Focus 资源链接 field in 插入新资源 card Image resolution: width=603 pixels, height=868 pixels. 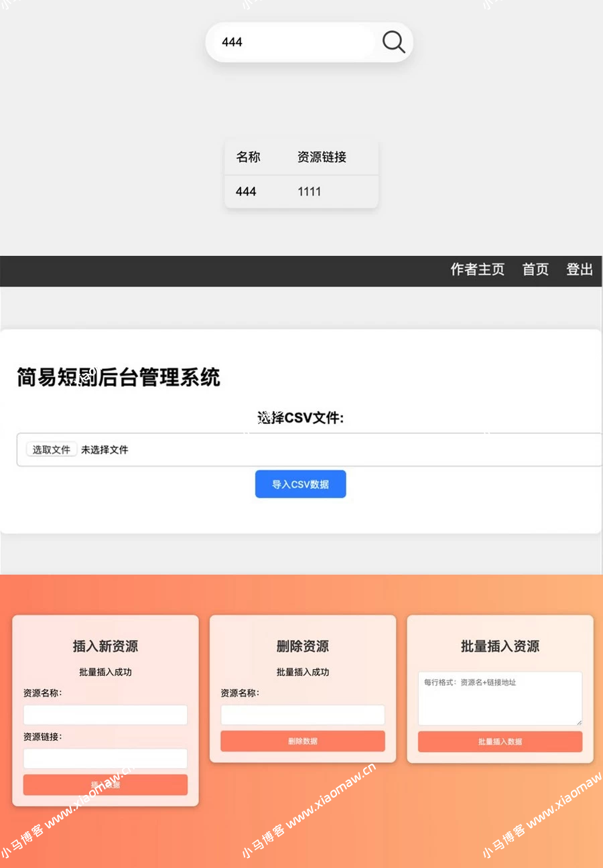click(105, 758)
